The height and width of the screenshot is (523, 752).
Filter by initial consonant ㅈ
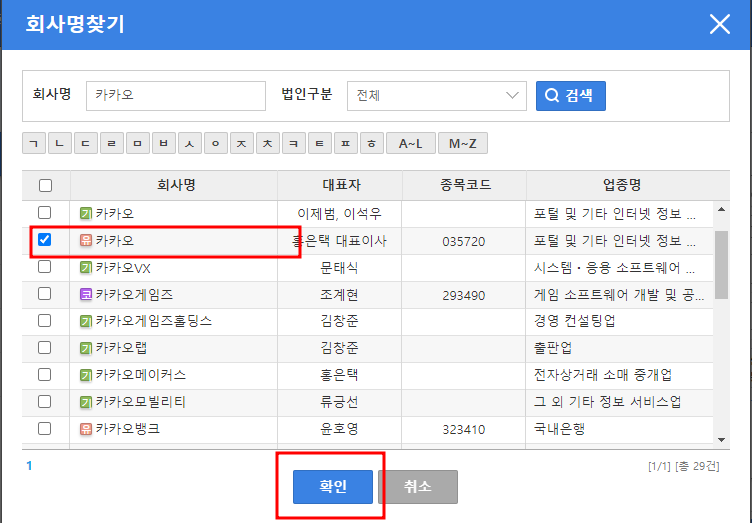point(242,143)
